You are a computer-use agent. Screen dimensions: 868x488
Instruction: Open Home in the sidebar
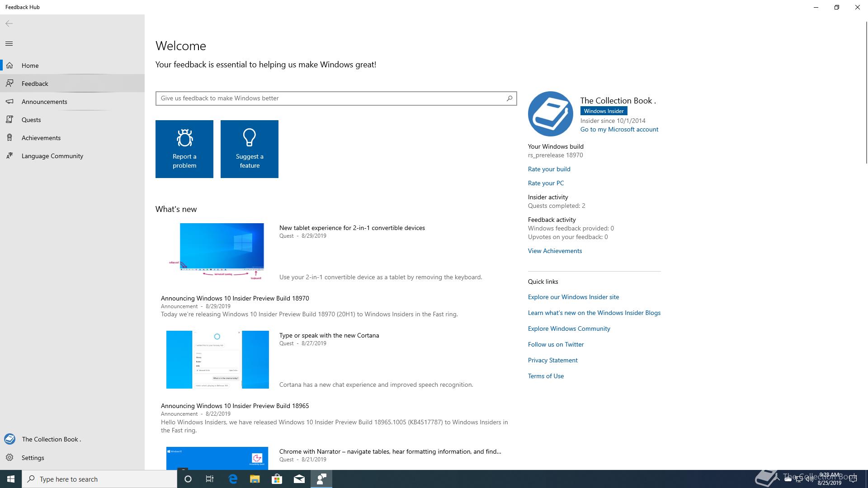[x=72, y=66]
